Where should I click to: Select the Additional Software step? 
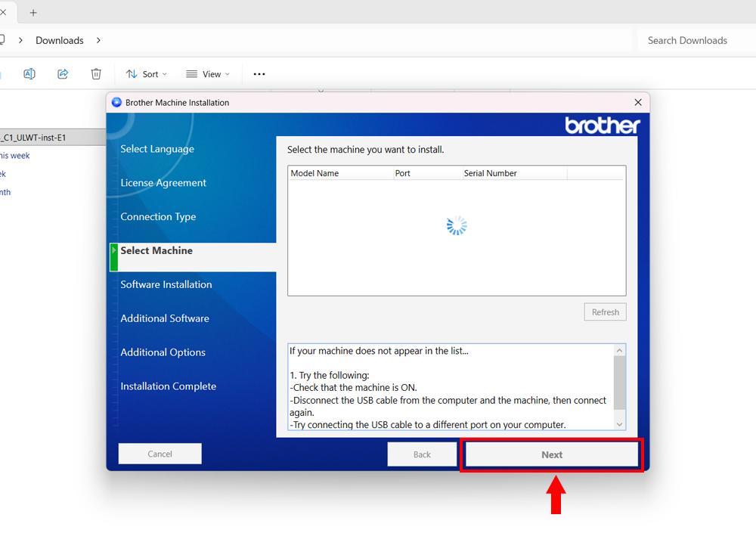click(164, 318)
